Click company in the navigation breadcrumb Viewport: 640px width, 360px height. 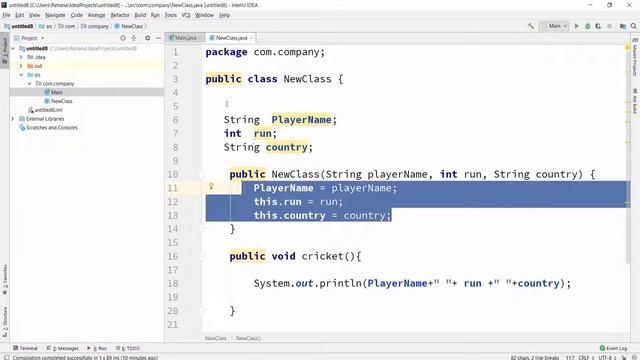click(95, 26)
